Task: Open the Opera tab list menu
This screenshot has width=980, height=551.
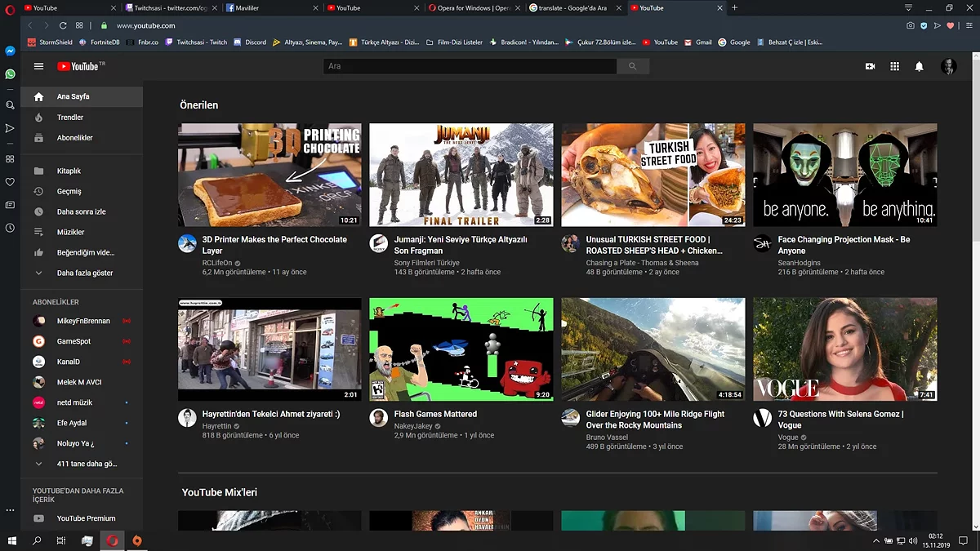Action: [x=908, y=7]
